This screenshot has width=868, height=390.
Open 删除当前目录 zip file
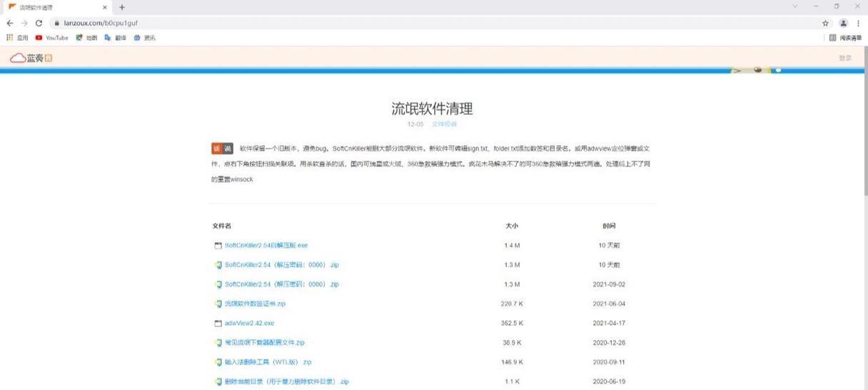pyautogui.click(x=287, y=381)
